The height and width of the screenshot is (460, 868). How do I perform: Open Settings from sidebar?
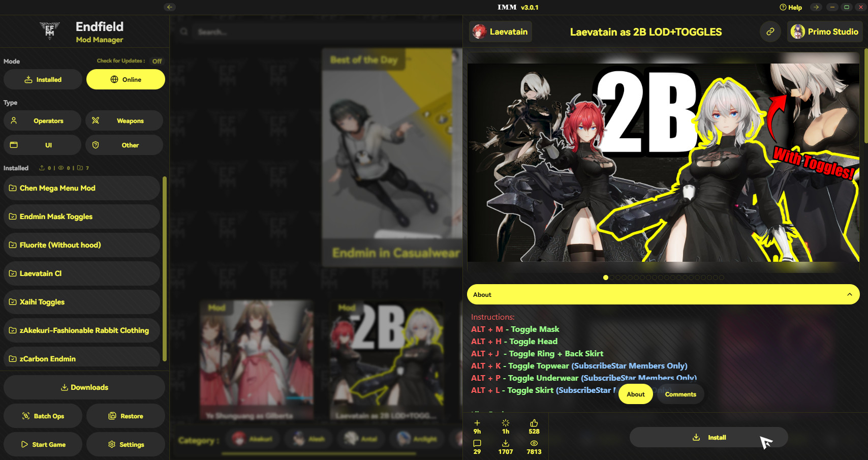point(126,444)
